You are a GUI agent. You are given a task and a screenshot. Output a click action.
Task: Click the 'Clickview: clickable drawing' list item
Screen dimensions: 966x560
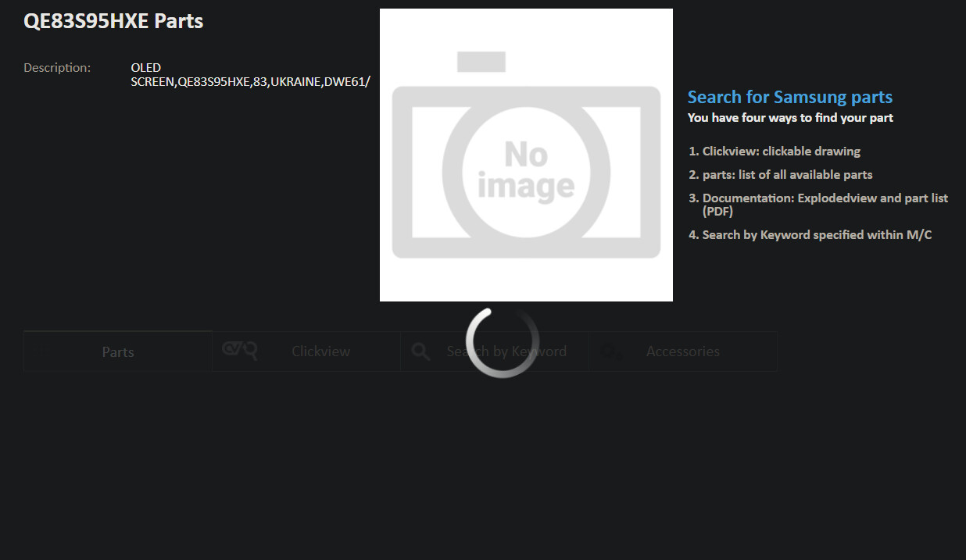click(x=782, y=152)
